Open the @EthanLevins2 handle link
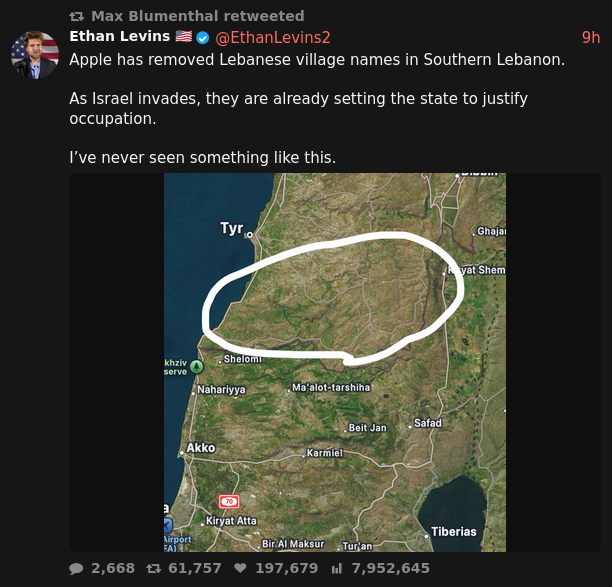Viewport: 612px width, 587px height. pos(273,37)
